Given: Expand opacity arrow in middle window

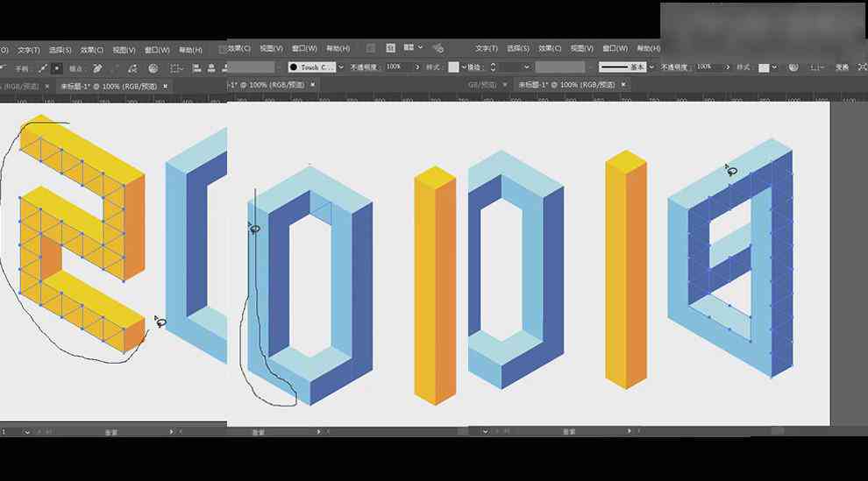Looking at the screenshot, I should [x=417, y=67].
